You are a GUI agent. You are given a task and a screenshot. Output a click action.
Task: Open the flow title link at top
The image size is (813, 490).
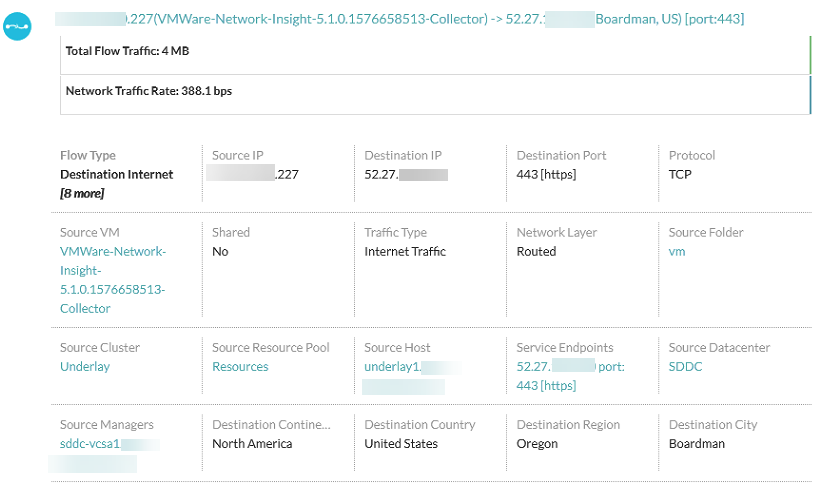point(399,19)
